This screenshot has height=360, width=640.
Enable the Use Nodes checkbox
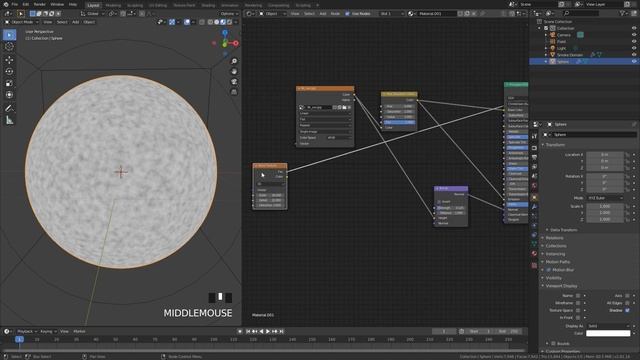(x=347, y=13)
